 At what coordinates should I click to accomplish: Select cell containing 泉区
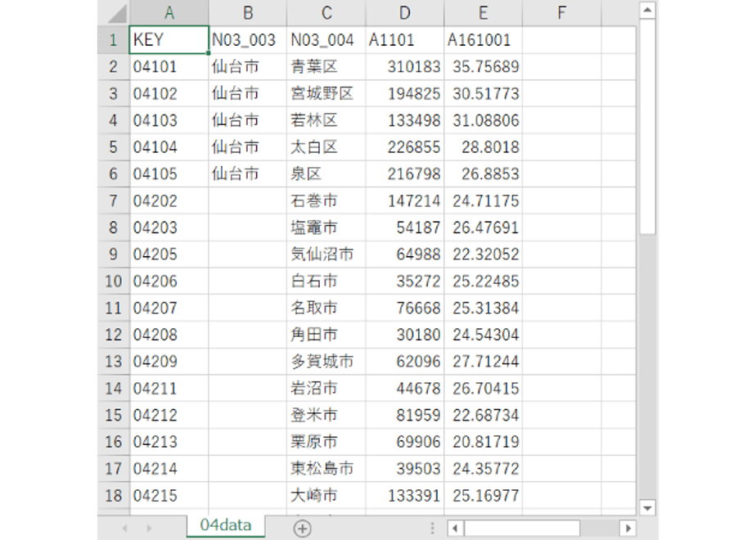pos(326,173)
